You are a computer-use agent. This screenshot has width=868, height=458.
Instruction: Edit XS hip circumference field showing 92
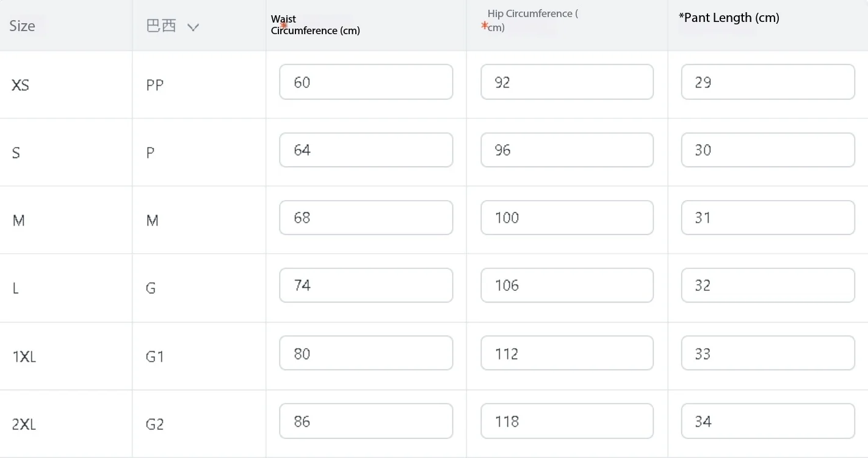click(567, 82)
